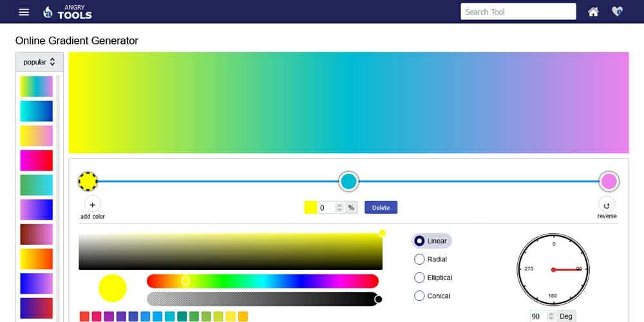Pick the pink palette swatch
The height and width of the screenshot is (322, 644).
pos(97,316)
